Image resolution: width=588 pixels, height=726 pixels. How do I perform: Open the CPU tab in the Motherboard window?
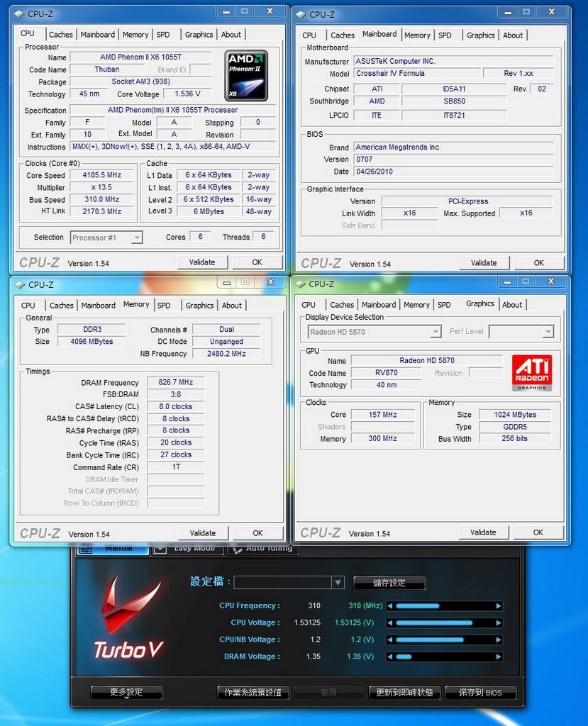coord(309,35)
